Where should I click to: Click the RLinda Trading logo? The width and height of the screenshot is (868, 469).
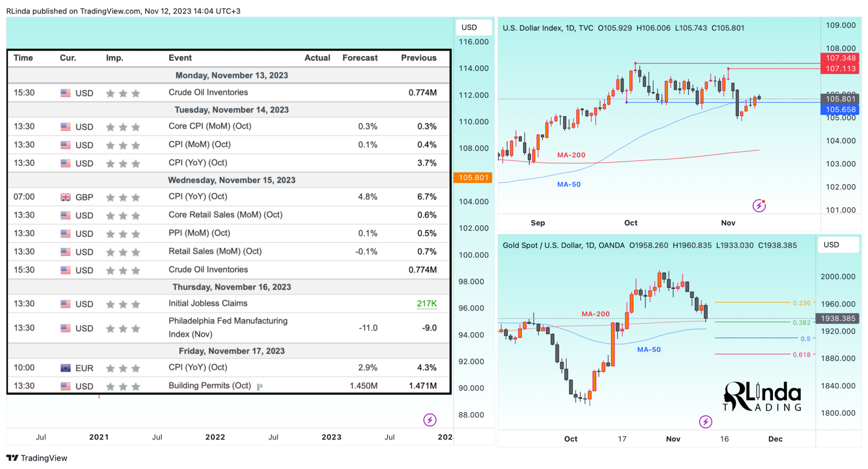[762, 397]
